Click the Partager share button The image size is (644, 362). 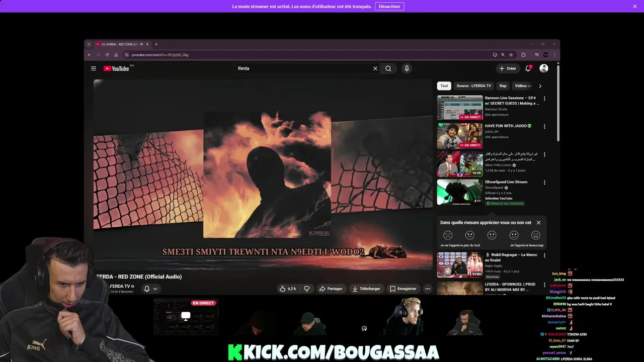point(331,289)
